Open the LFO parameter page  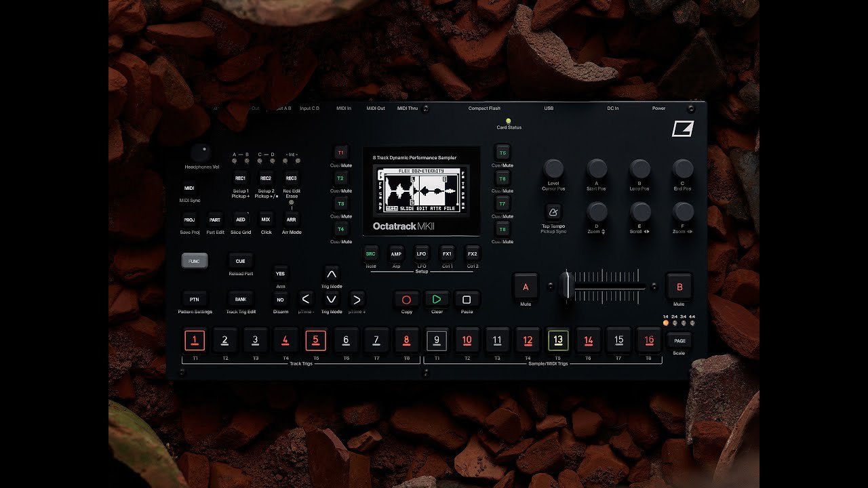click(422, 254)
